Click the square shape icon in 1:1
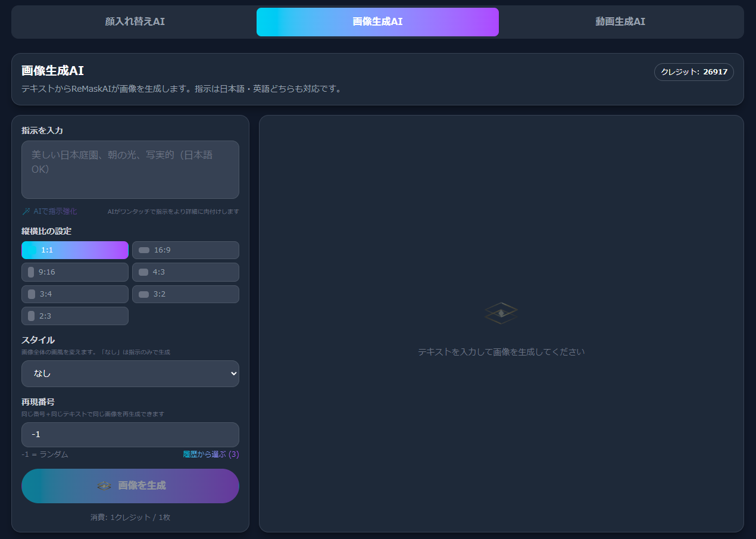The width and height of the screenshot is (756, 539). pos(33,250)
